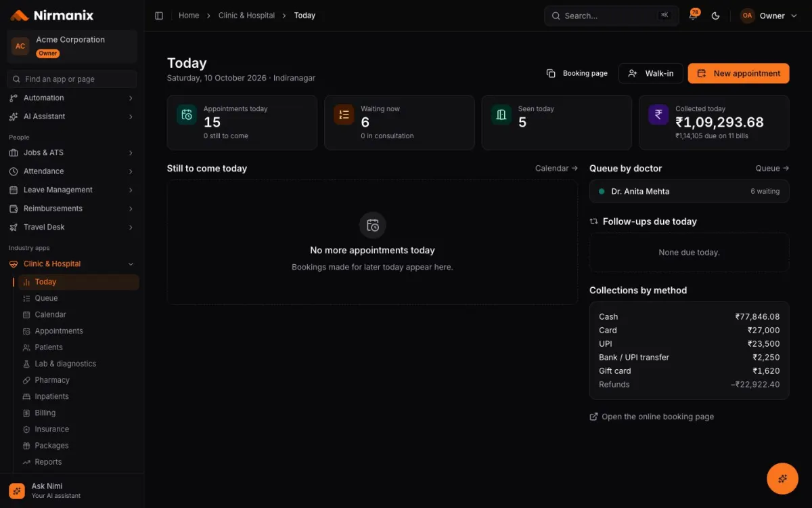Expand the Travel Desk section
812x508 pixels.
pos(72,228)
